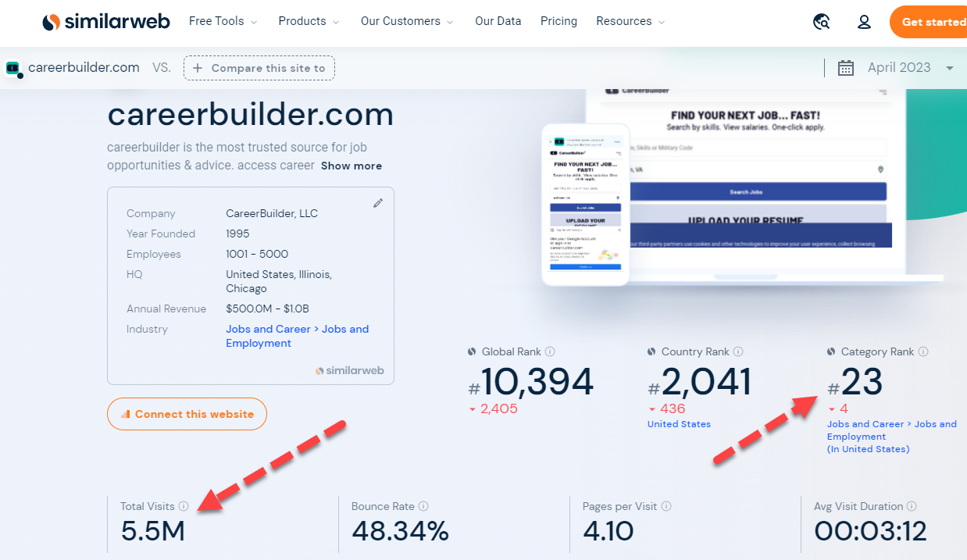Click the Similarweb badge next to Global Rank
Screen dimensions: 967x560
[x=473, y=352]
